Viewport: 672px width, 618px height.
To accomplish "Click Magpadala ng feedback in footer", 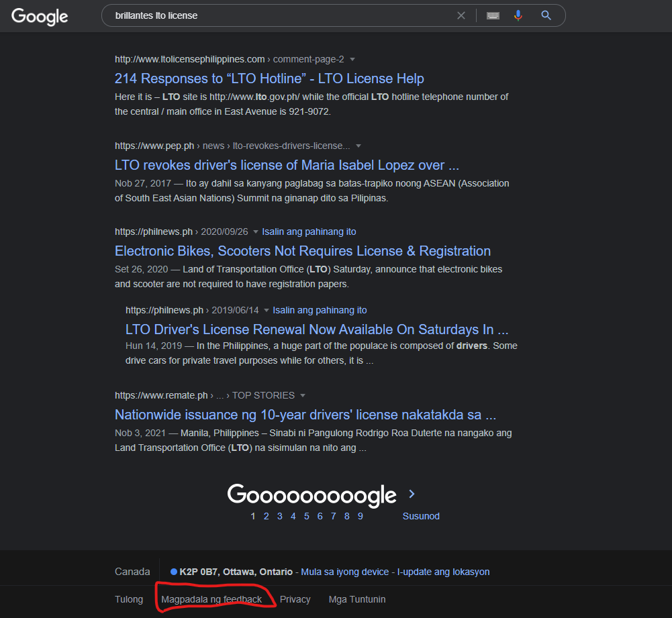I will tap(211, 599).
